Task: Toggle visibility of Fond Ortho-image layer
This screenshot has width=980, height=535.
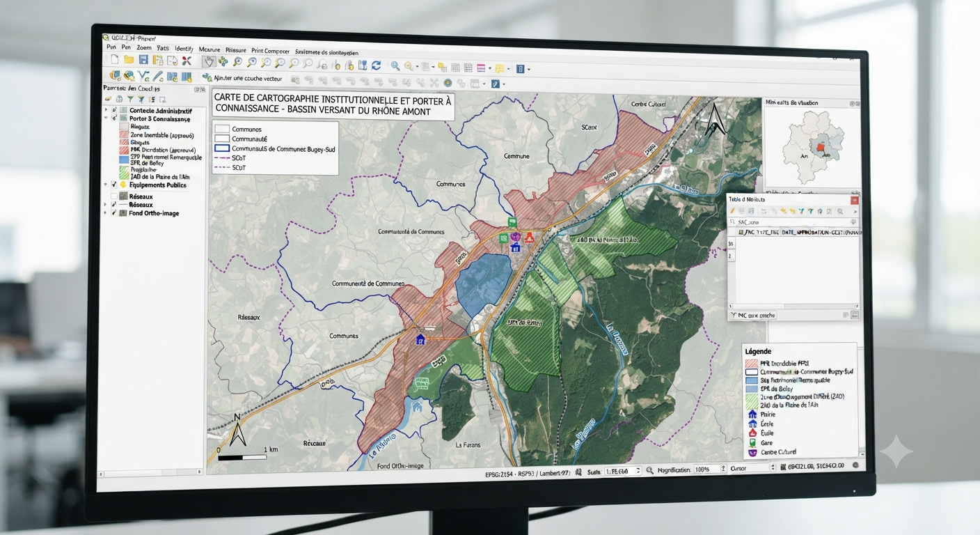Action: (113, 213)
